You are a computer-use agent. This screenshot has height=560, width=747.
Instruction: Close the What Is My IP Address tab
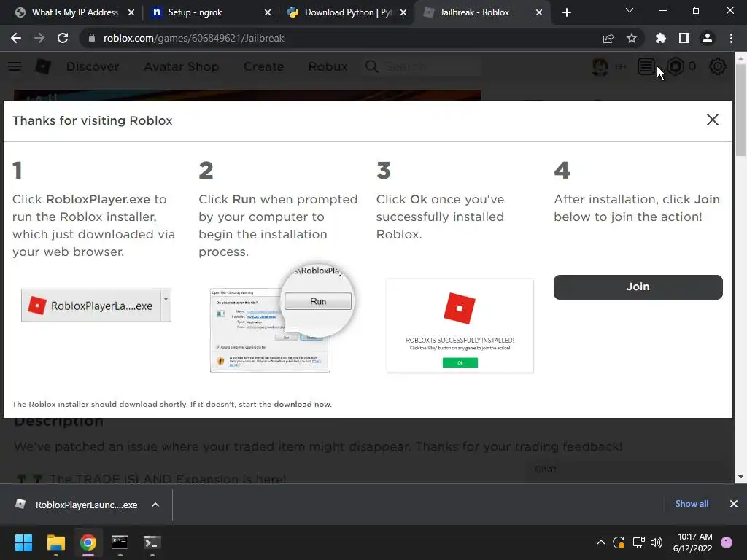pyautogui.click(x=131, y=12)
